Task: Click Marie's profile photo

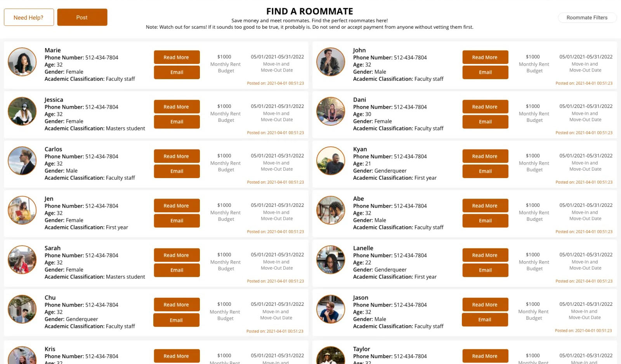Action: pos(22,62)
